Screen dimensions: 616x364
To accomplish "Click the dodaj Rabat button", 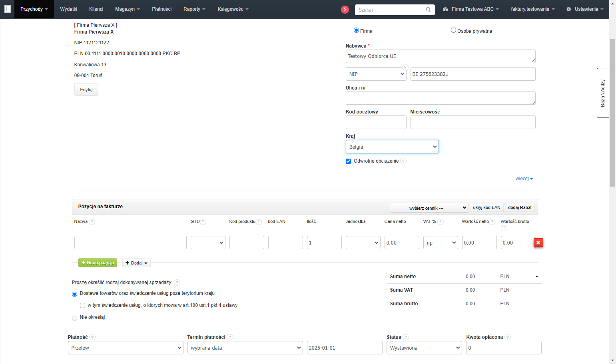I will pos(520,207).
